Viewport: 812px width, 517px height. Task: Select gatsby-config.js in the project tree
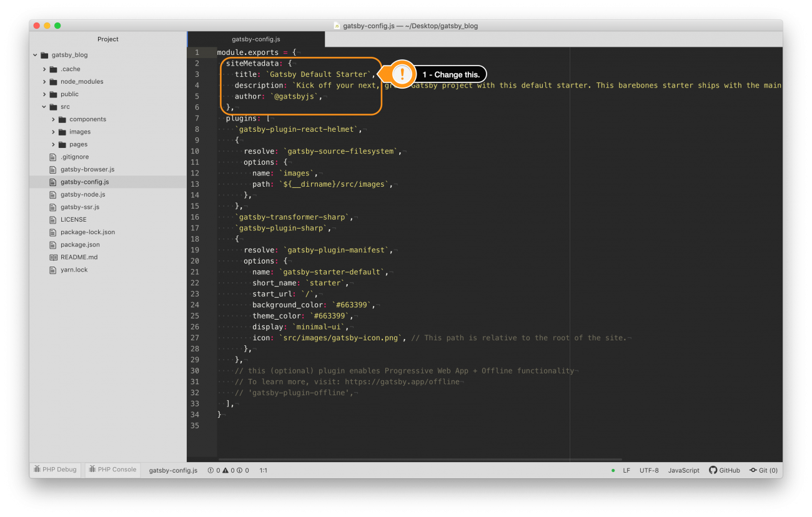(x=107, y=182)
